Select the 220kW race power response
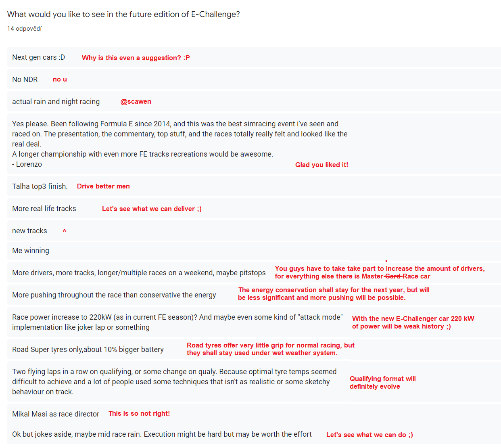 click(177, 322)
